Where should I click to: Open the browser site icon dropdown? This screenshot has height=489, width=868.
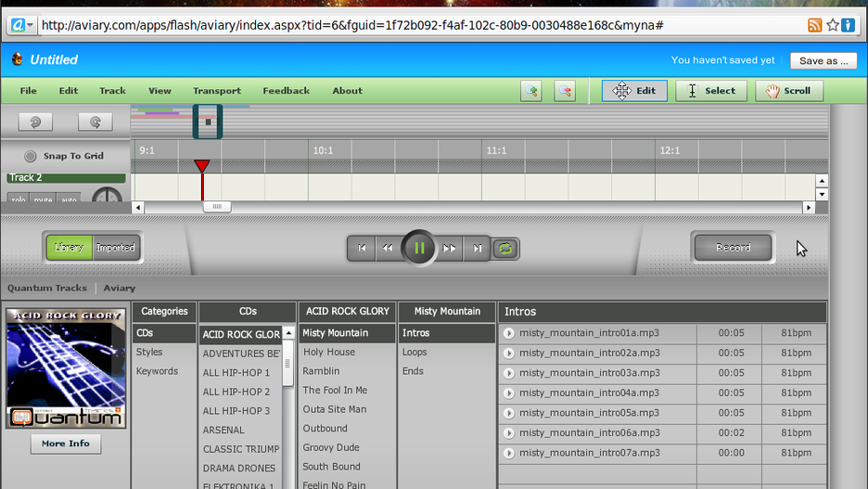[x=22, y=25]
